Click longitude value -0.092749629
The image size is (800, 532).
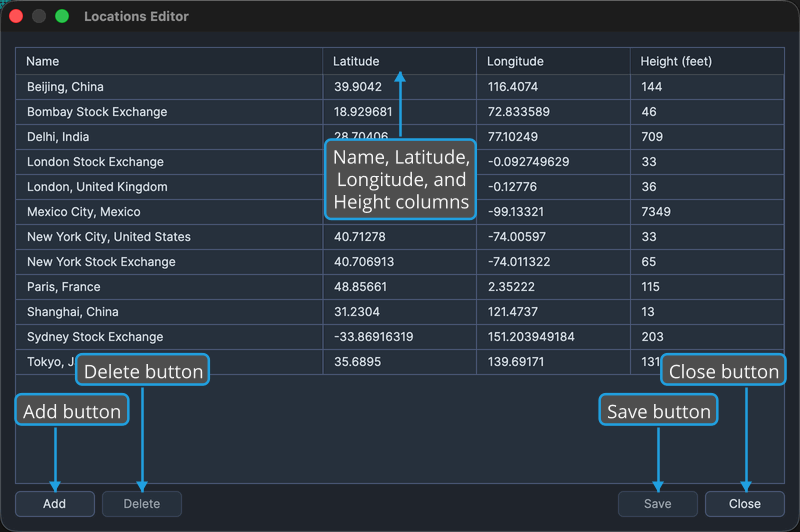(x=529, y=162)
